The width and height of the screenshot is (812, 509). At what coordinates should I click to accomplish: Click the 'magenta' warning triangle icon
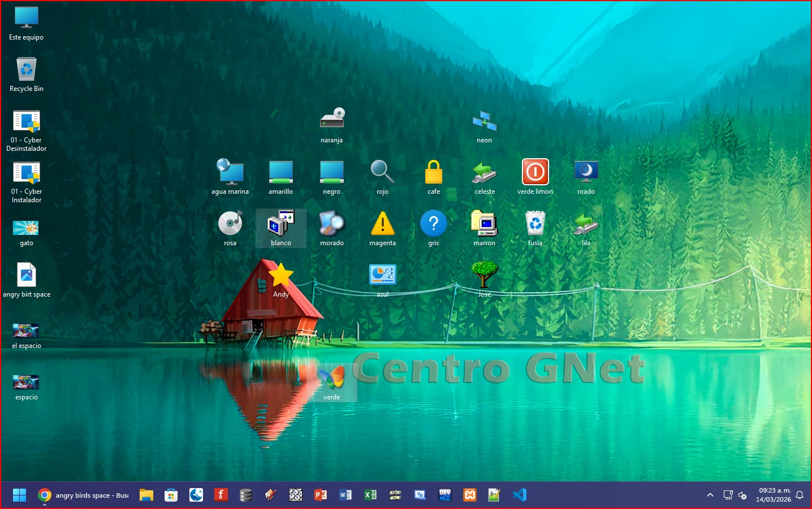[x=382, y=223]
